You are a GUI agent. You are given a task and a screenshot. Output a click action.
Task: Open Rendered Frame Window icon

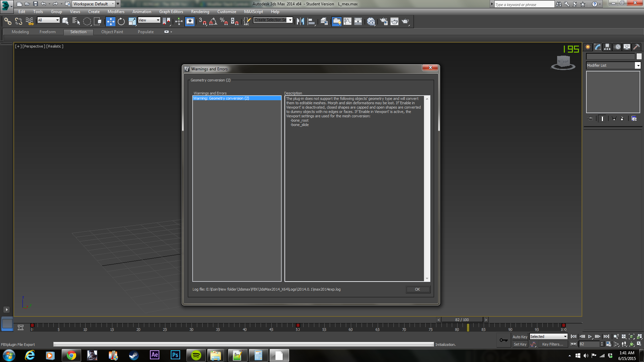point(394,21)
